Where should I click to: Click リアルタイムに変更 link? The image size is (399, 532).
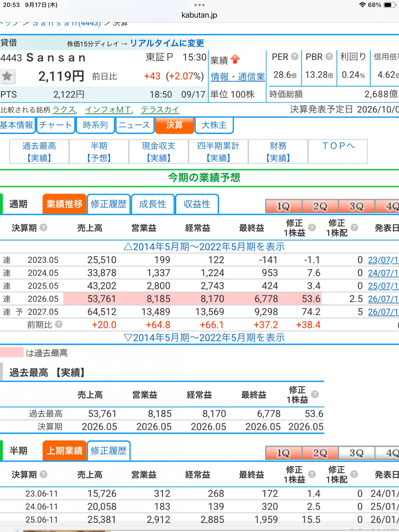click(x=167, y=43)
